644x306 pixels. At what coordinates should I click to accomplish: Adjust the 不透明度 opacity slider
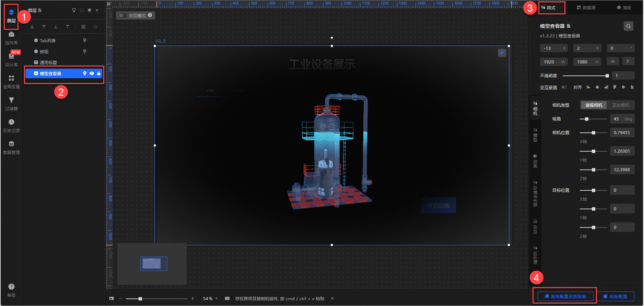point(586,76)
